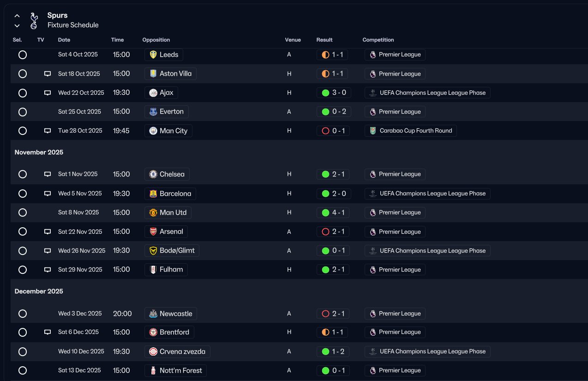Click the TV icon for Aston Villa fixture
This screenshot has width=588, height=381.
click(x=48, y=74)
